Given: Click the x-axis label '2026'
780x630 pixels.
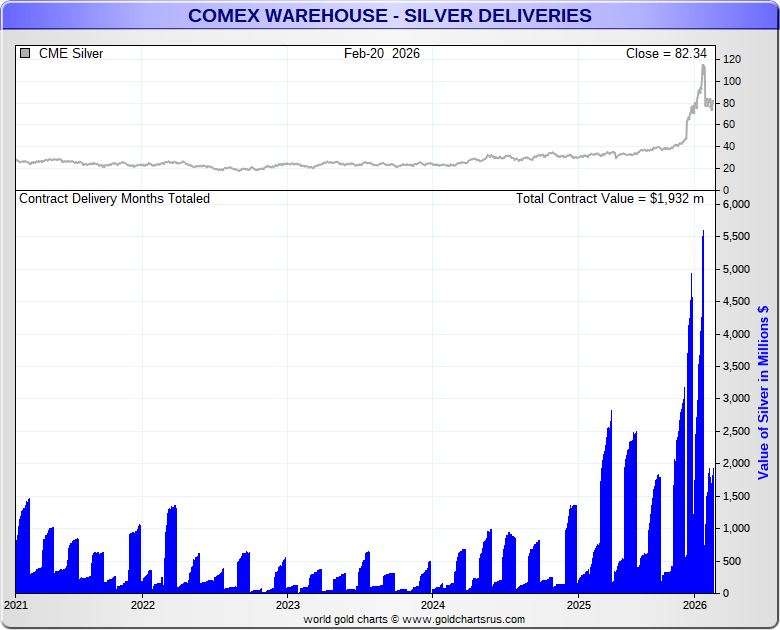Looking at the screenshot, I should 694,605.
